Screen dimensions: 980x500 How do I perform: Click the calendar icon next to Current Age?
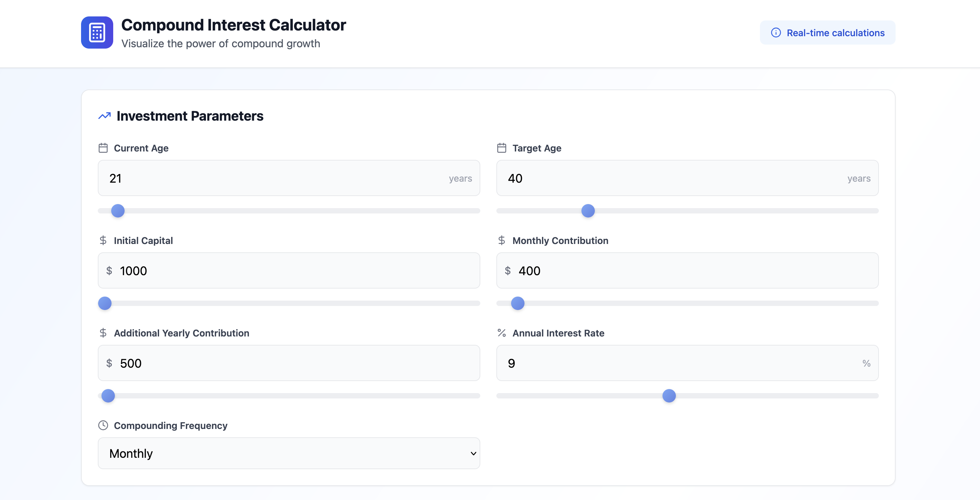coord(103,148)
